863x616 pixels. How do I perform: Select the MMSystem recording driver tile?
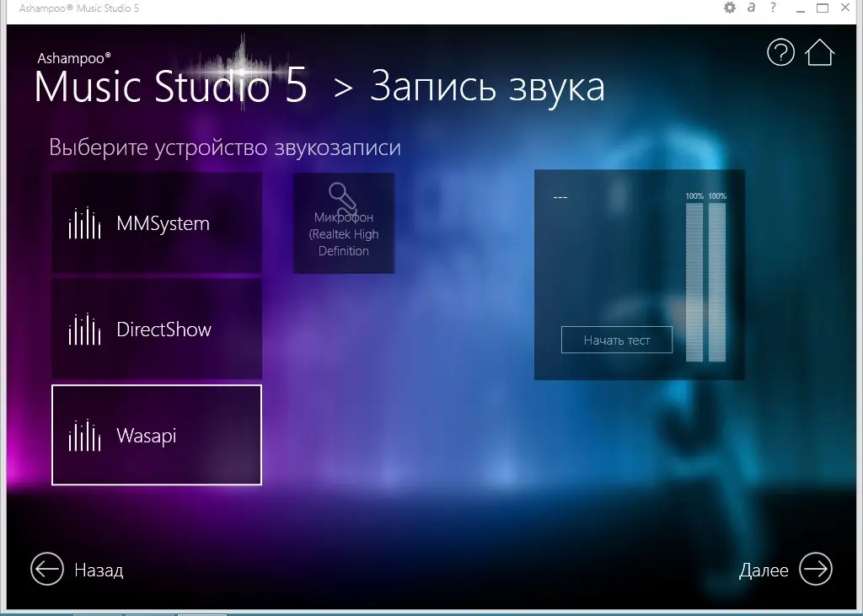(157, 223)
